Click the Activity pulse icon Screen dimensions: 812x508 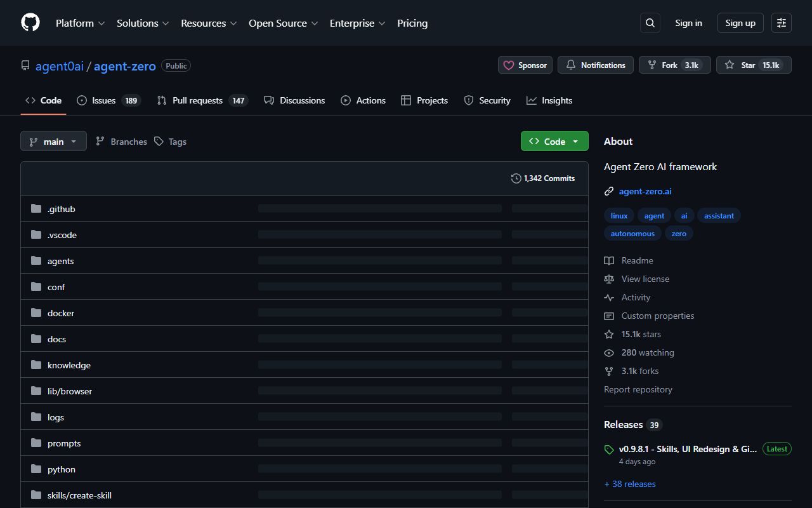pyautogui.click(x=609, y=297)
